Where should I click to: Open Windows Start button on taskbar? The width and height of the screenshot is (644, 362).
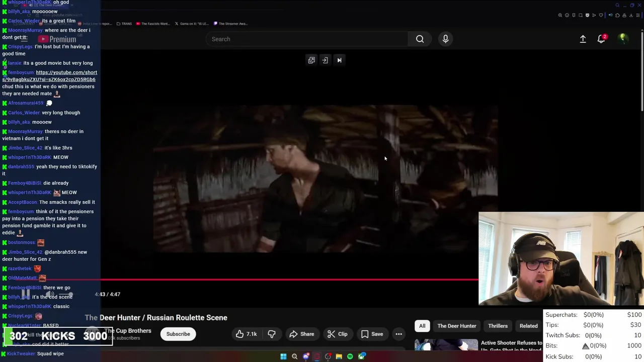coord(283,356)
